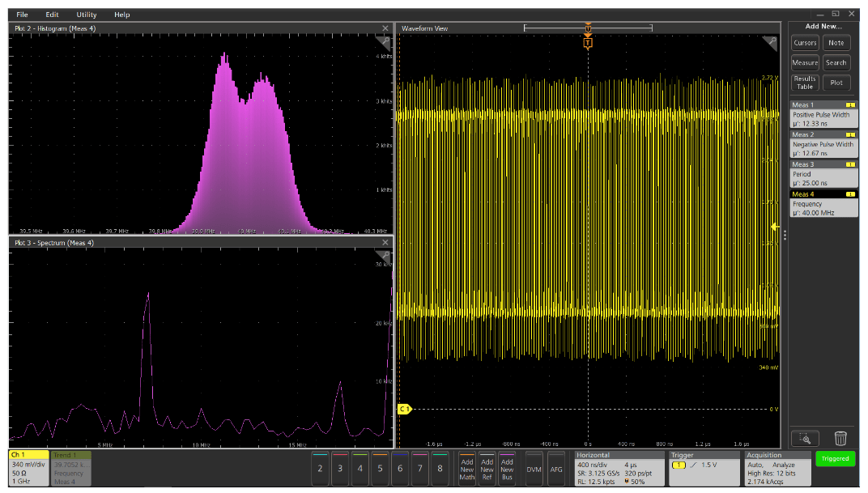Add a new Bus waveform

point(507,468)
